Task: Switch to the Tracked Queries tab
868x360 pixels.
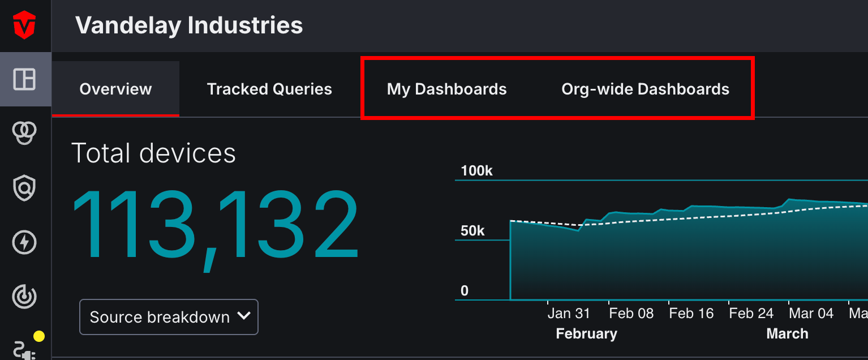Action: 269,89
